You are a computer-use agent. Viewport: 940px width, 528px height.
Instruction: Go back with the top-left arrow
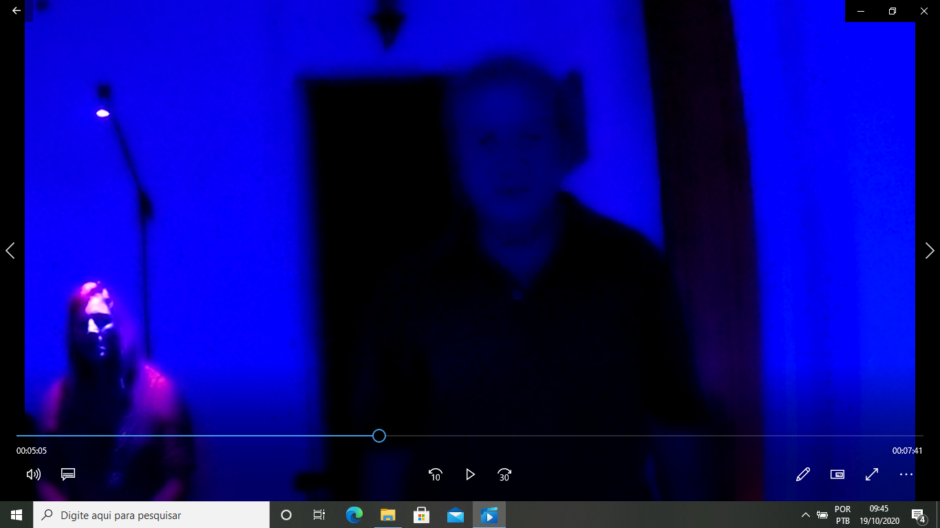16,11
